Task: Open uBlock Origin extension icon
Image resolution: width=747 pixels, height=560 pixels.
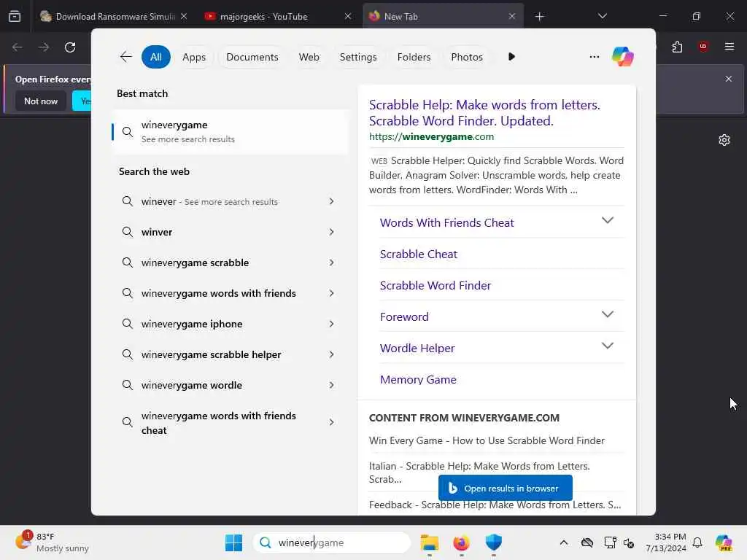Action: (x=703, y=47)
